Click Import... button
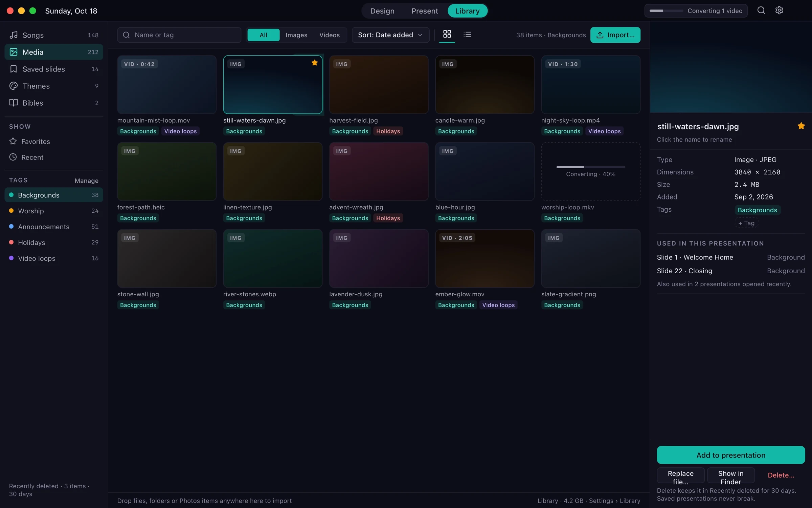The width and height of the screenshot is (812, 508). tap(615, 35)
